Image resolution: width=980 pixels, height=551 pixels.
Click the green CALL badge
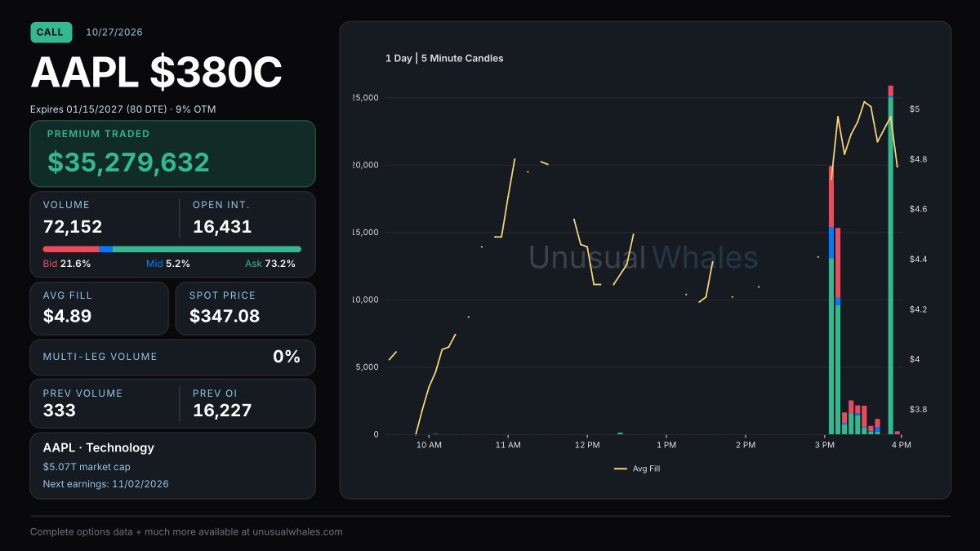(51, 32)
